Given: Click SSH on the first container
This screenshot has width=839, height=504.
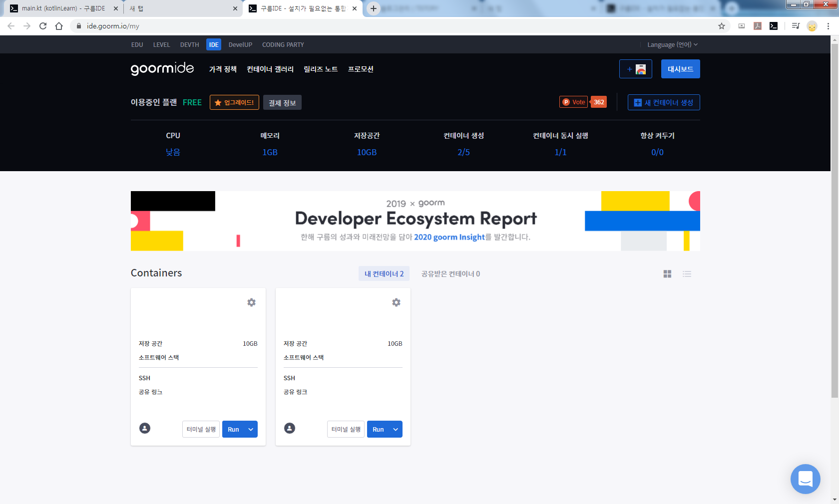Looking at the screenshot, I should [144, 378].
